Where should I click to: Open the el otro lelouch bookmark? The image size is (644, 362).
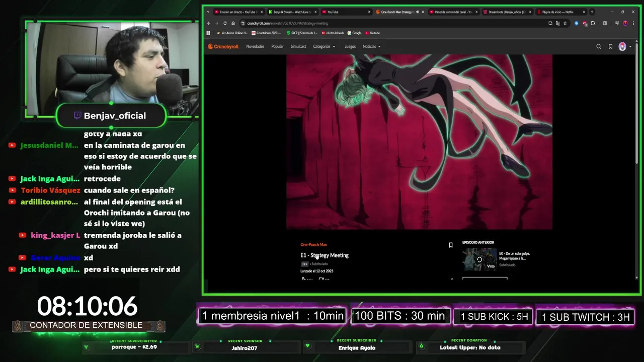point(333,33)
